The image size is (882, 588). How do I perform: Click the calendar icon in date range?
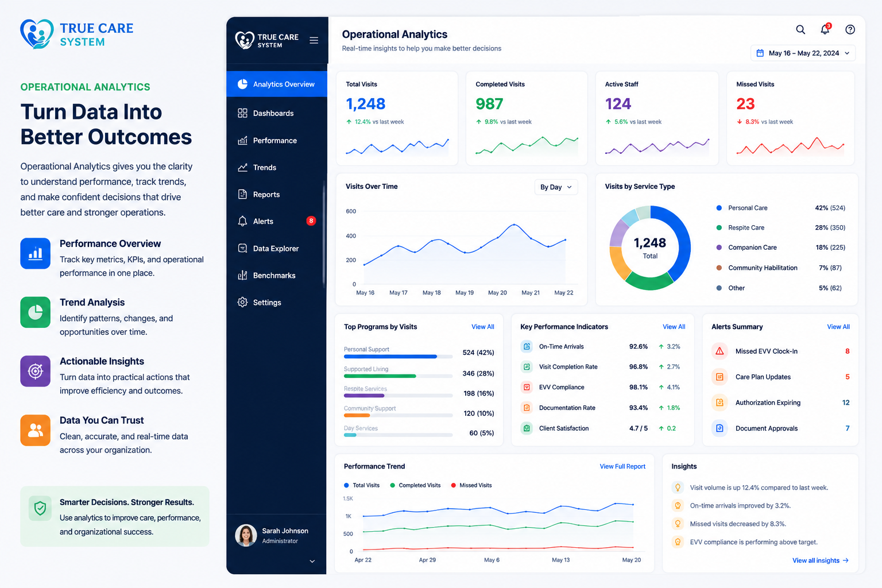pos(760,53)
